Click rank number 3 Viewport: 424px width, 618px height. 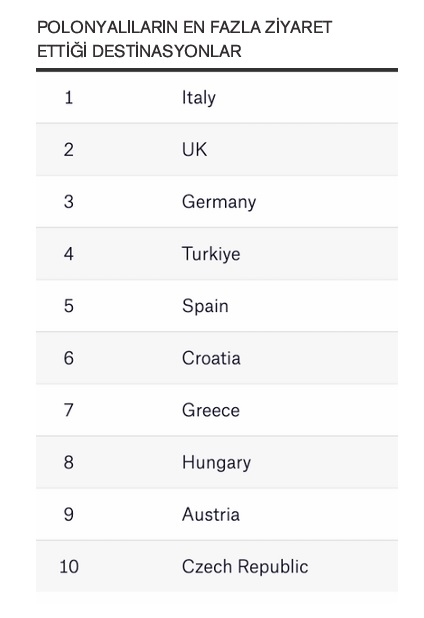click(69, 202)
